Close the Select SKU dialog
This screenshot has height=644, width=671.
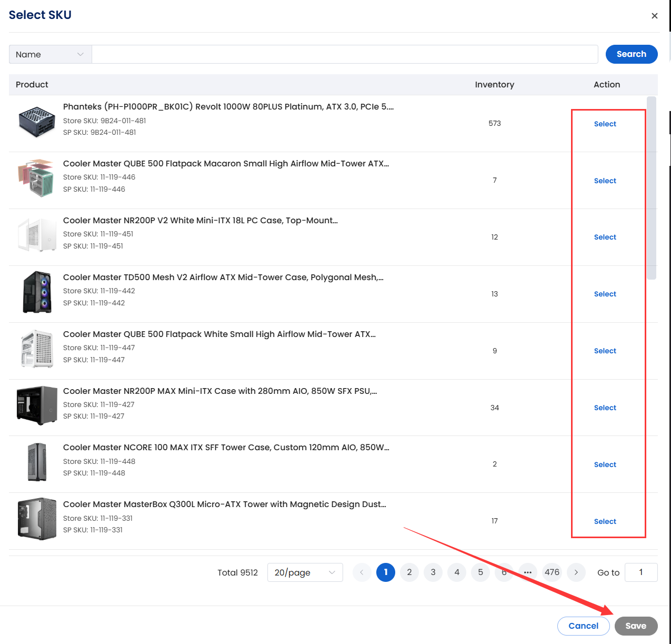[x=654, y=16]
